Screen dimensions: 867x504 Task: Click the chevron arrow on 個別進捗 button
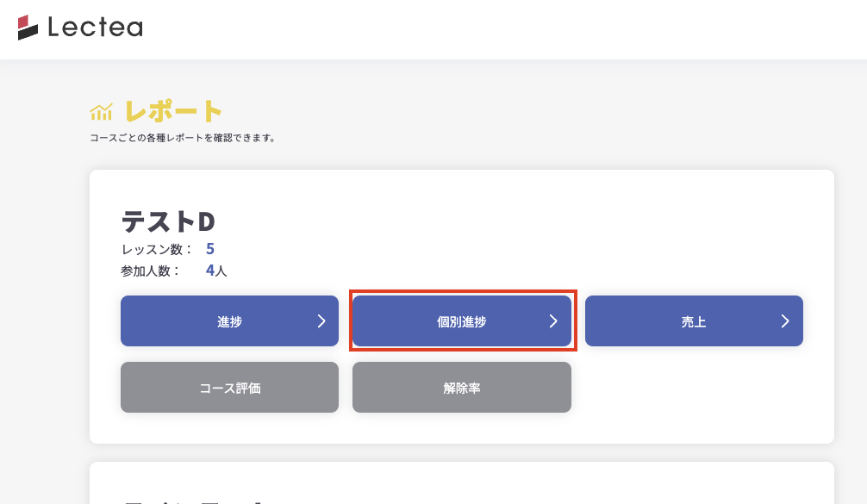coord(553,321)
